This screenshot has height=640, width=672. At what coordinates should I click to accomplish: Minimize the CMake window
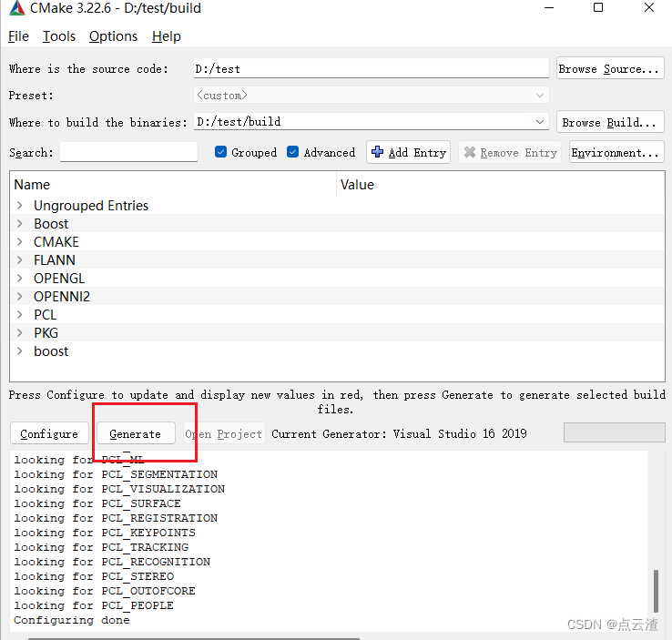coord(549,7)
